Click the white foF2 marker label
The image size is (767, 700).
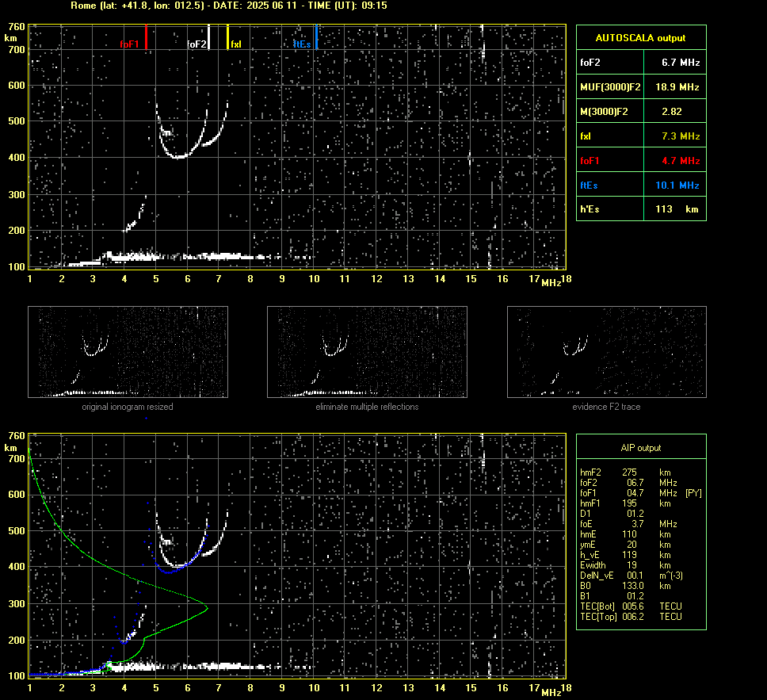[197, 44]
